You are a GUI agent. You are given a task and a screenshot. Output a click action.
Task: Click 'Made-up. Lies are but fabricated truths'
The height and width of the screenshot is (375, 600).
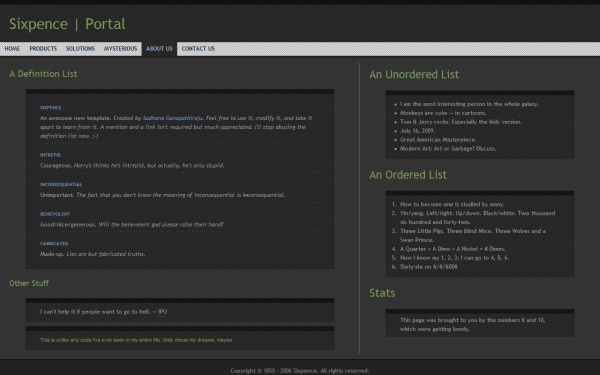point(92,254)
